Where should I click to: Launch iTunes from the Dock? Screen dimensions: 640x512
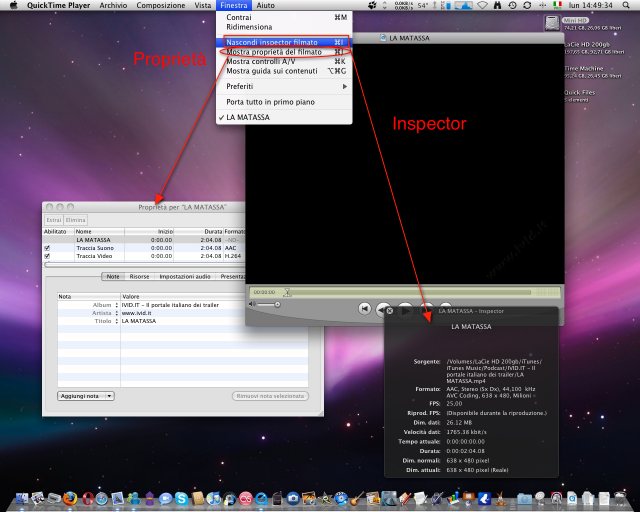pyautogui.click(x=213, y=498)
